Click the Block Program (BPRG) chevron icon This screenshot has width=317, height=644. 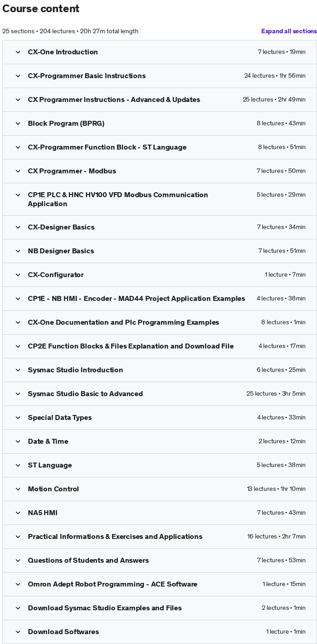pyautogui.click(x=18, y=124)
